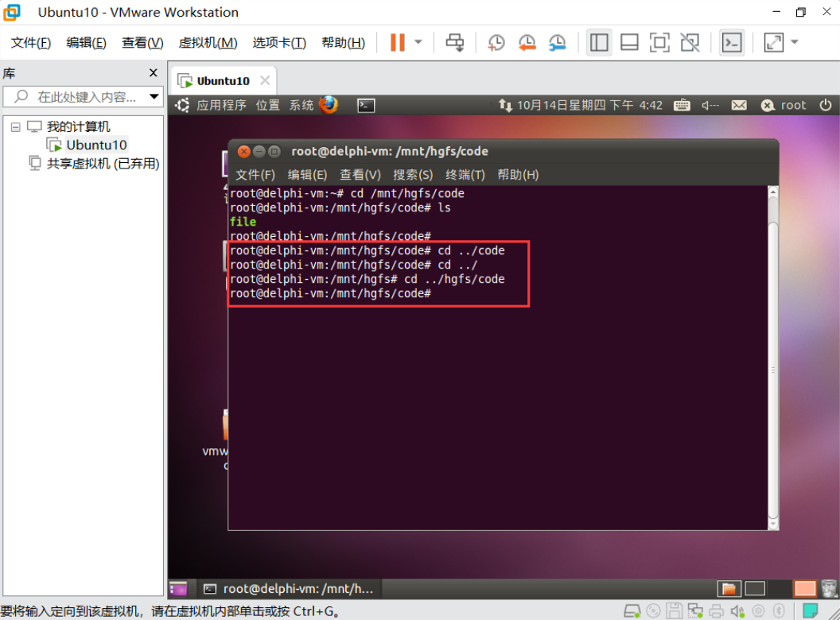Open the mail messaging indicator

pos(739,105)
